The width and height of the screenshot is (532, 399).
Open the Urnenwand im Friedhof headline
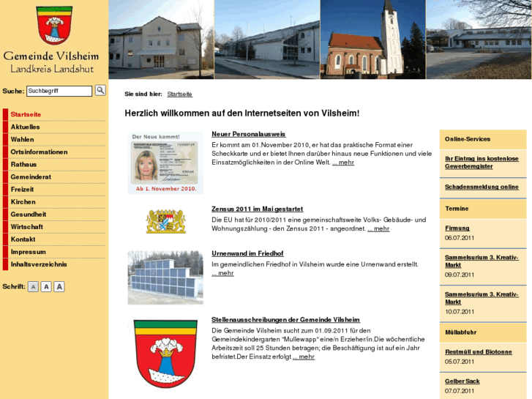point(247,253)
